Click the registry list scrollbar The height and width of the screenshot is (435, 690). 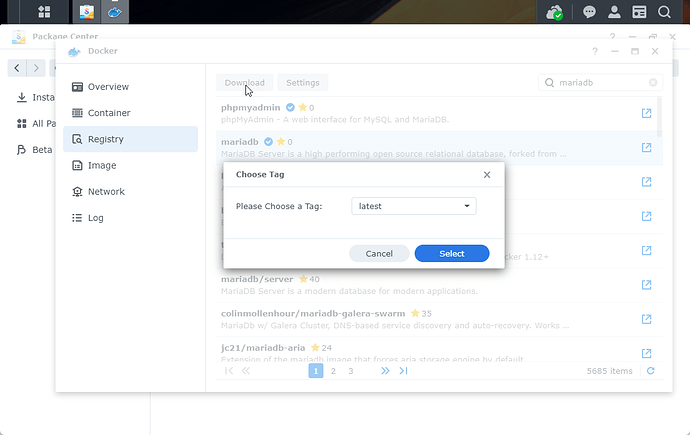click(659, 117)
